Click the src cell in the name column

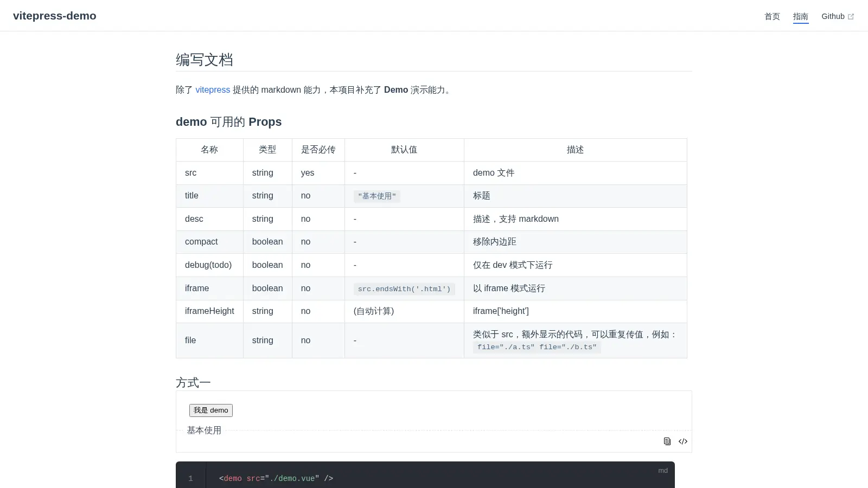[209, 173]
